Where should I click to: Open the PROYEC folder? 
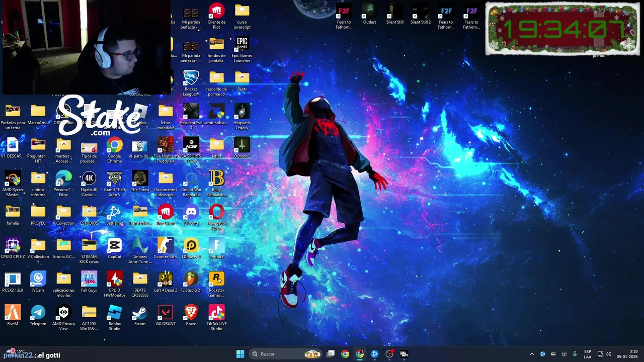38,212
